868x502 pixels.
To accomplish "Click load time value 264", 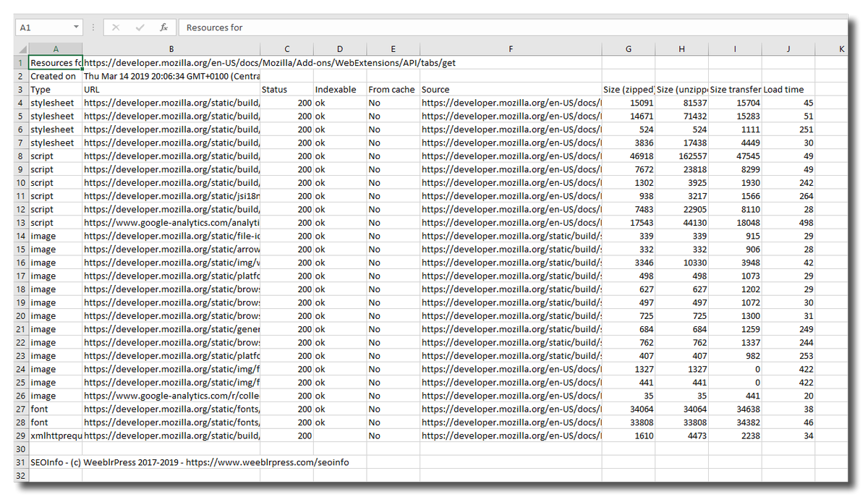I will (788, 196).
